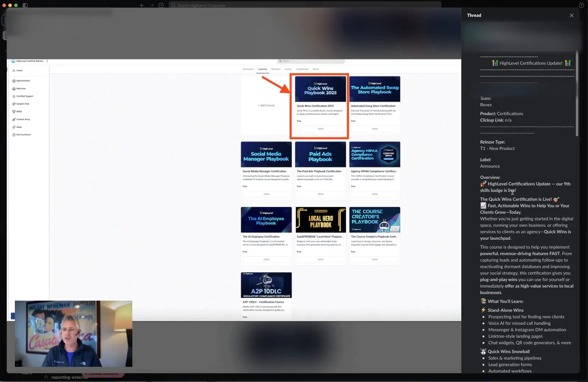Image resolution: width=588 pixels, height=382 pixels.
Task: Open the Agency HIPAA Compliance Certification course
Action: point(375,194)
